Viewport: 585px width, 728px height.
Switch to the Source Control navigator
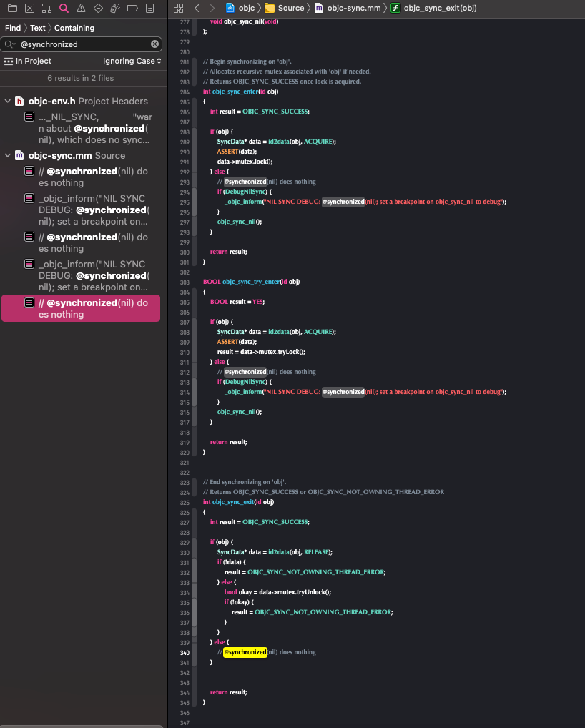(x=30, y=8)
